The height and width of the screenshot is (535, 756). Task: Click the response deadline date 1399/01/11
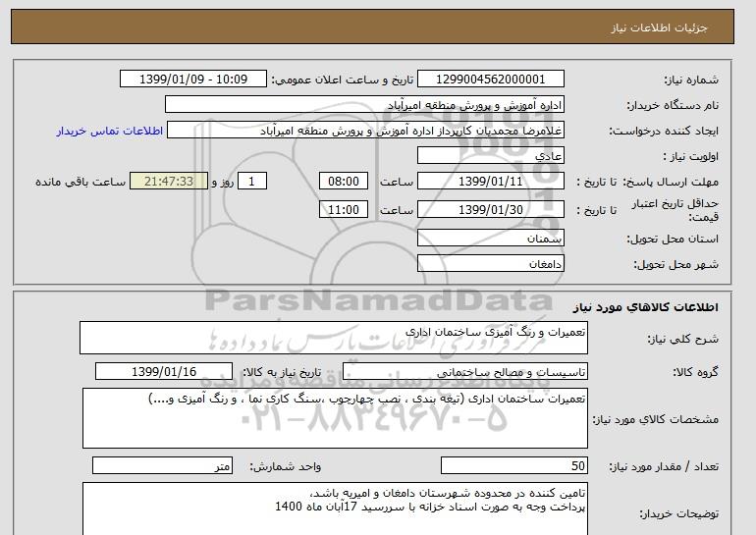[490, 182]
